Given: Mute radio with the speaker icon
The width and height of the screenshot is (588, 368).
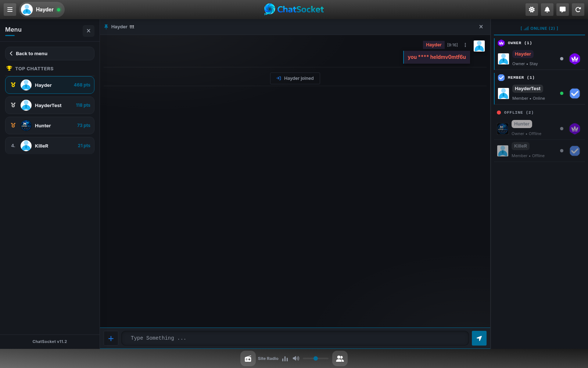Looking at the screenshot, I should coord(296,358).
